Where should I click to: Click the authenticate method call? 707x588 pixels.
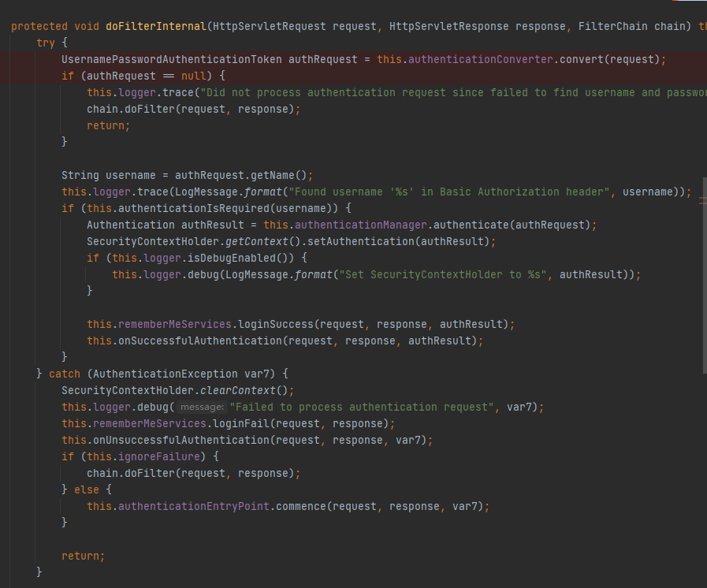tap(471, 225)
